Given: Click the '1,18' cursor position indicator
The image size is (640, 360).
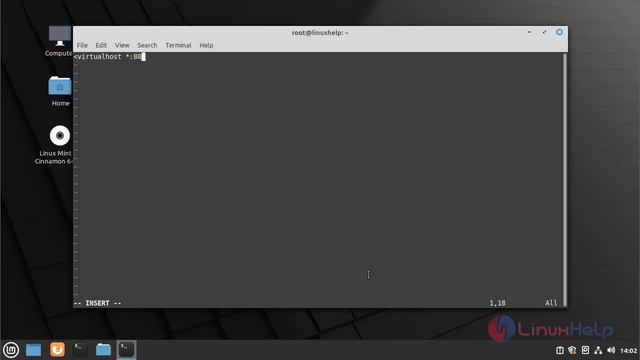Looking at the screenshot, I should (x=498, y=303).
